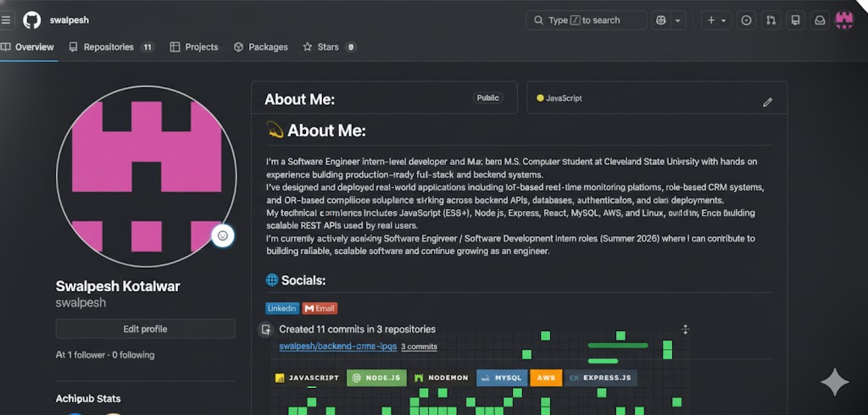
Task: Open the '3 commits' link
Action: 419,346
